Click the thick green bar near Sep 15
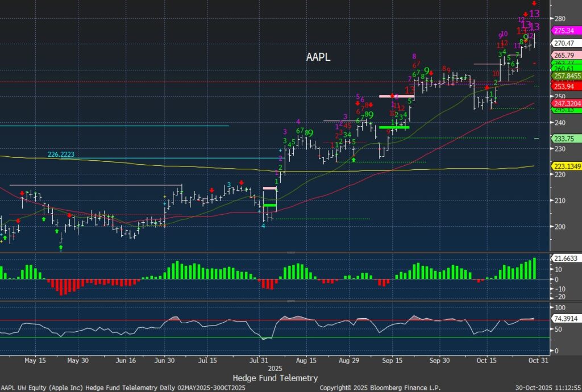 [x=394, y=127]
